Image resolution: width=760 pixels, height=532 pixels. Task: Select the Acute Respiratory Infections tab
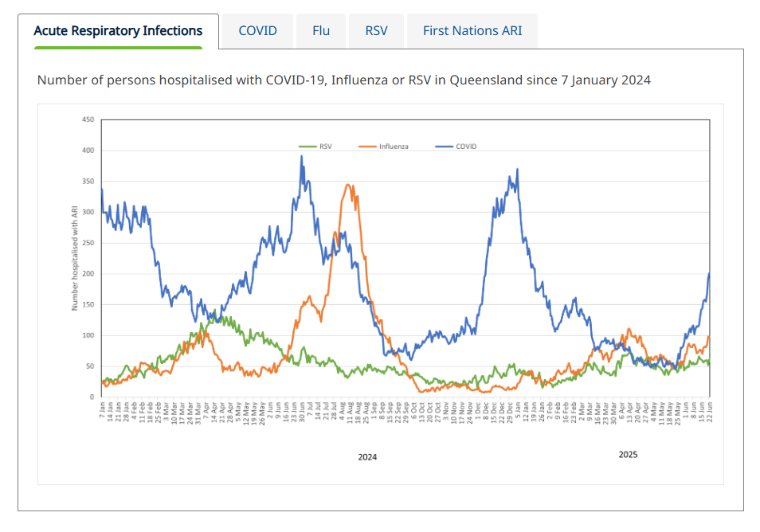[x=118, y=31]
